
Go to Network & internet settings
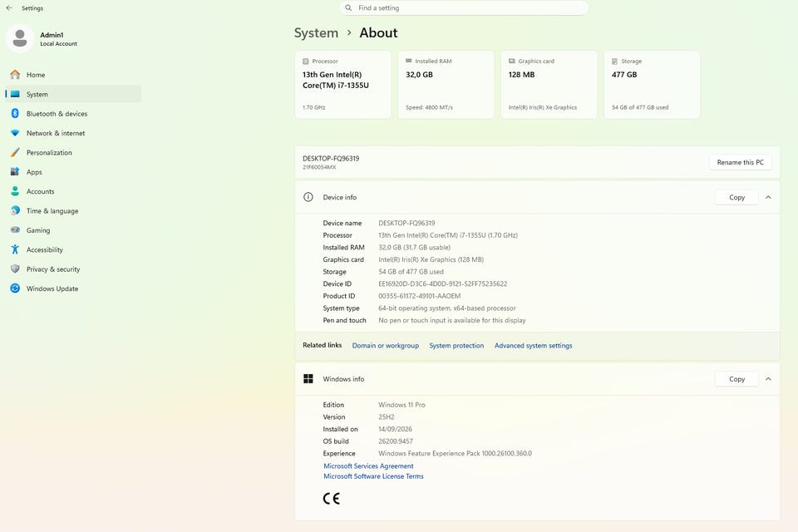[x=73, y=133]
